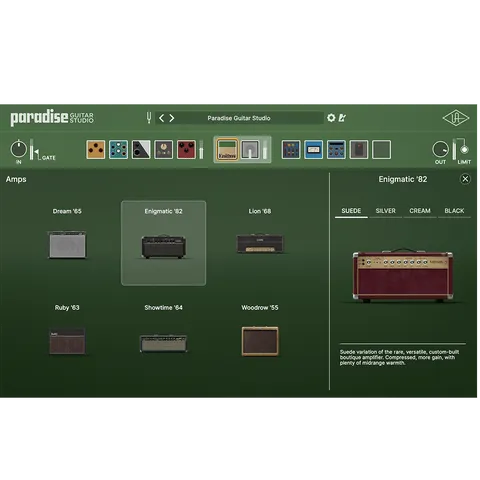Select the cabinet/mic slot beside amp

point(250,150)
